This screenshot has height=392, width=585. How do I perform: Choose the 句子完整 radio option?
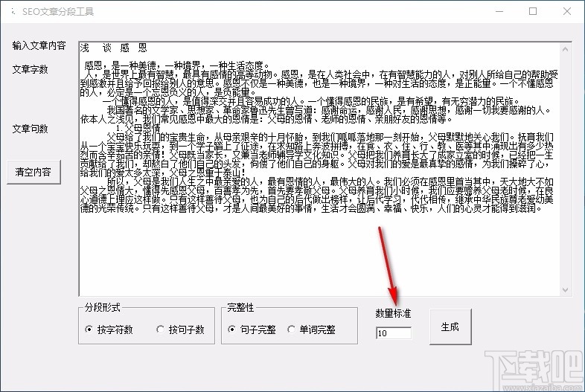252,330
